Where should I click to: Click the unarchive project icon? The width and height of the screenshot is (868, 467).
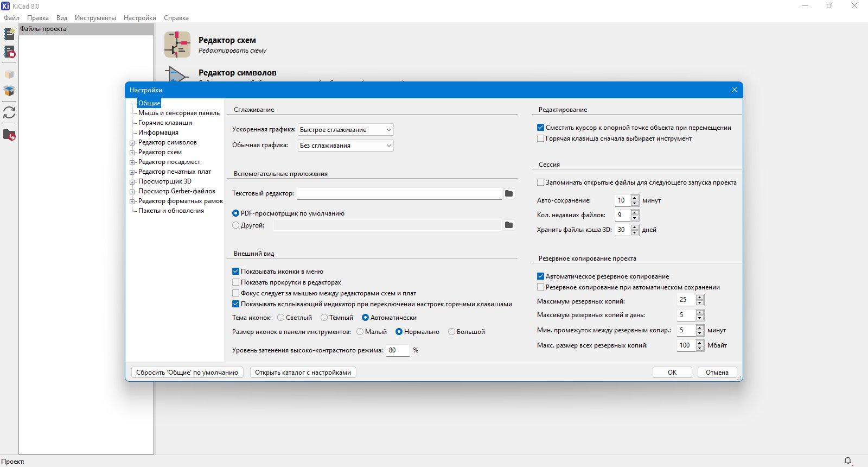9,91
